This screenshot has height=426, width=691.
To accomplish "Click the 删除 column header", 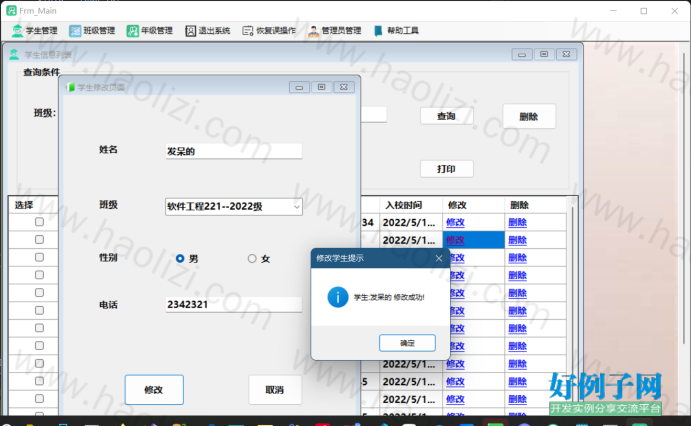I will (x=535, y=205).
